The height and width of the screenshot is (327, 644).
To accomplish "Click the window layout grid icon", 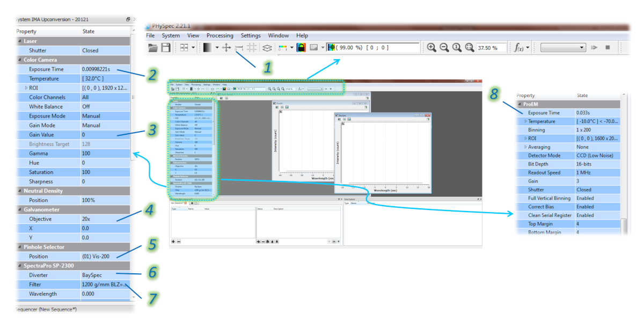I will tap(184, 48).
